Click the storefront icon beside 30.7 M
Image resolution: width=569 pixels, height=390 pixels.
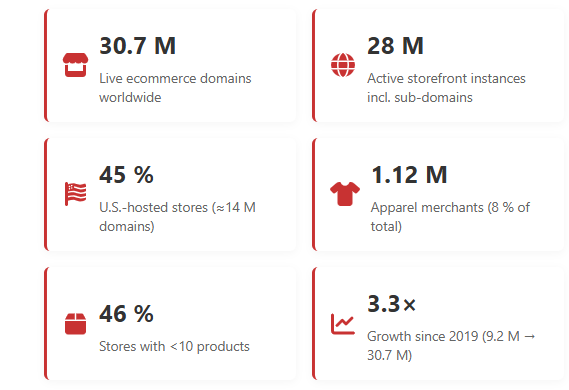click(75, 65)
